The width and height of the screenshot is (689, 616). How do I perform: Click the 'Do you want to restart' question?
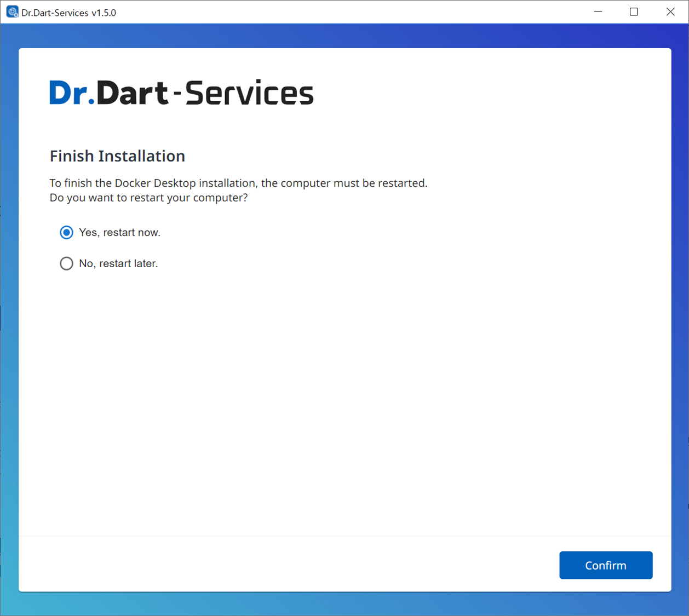pos(148,198)
